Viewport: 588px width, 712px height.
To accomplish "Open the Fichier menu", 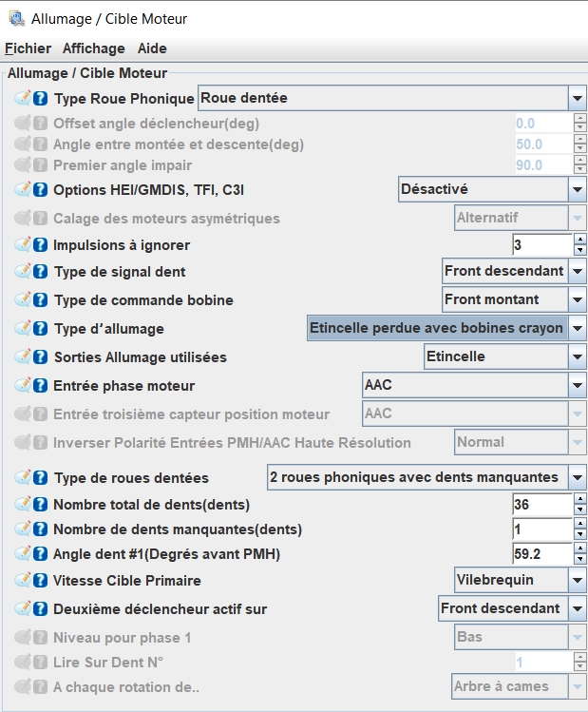I will point(28,48).
